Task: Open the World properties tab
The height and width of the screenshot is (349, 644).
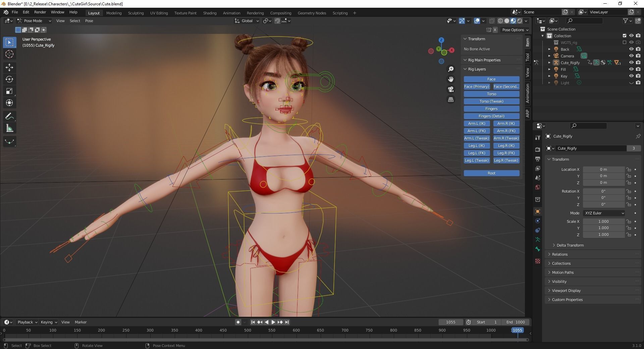Action: click(x=538, y=187)
